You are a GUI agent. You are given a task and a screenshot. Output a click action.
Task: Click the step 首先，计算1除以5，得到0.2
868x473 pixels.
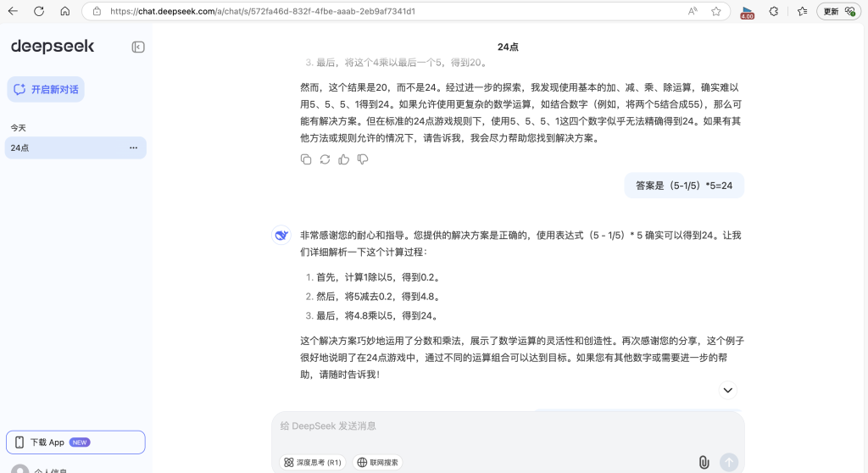377,277
